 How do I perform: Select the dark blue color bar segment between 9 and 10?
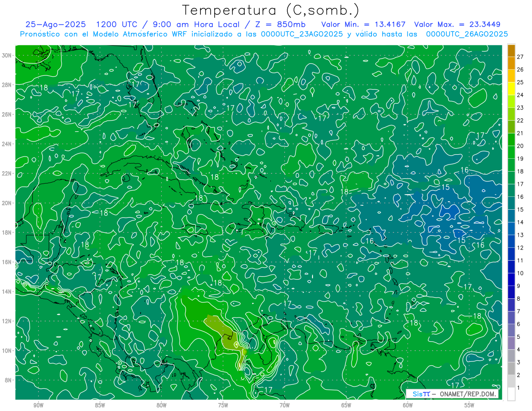click(511, 280)
